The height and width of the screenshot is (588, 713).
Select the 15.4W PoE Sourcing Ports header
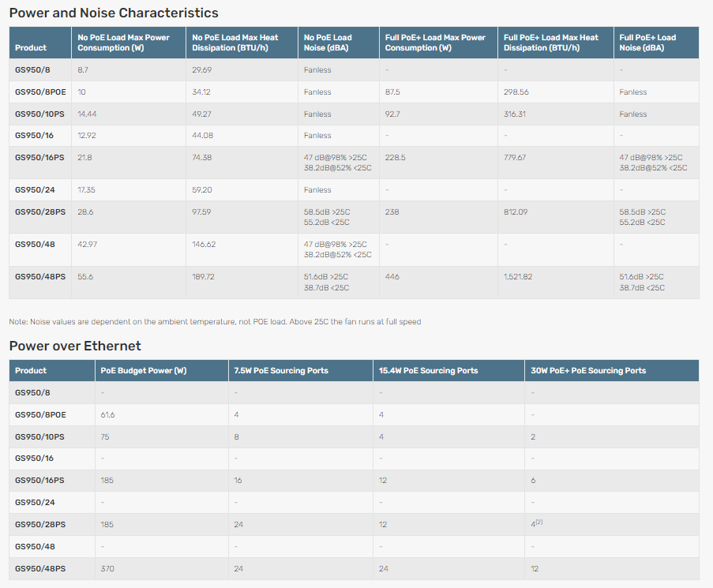(428, 370)
